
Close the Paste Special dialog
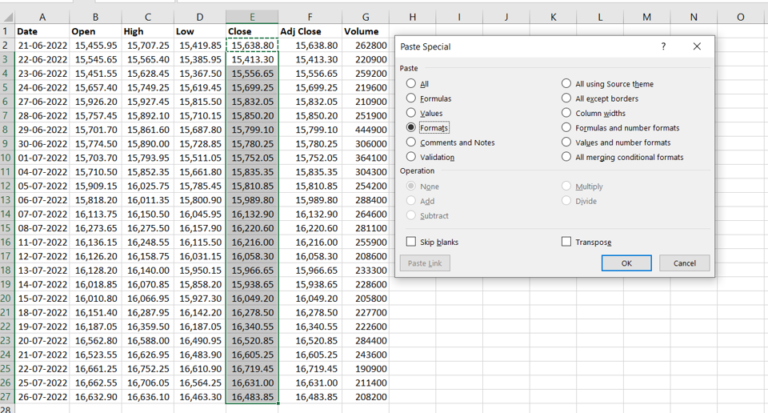696,46
